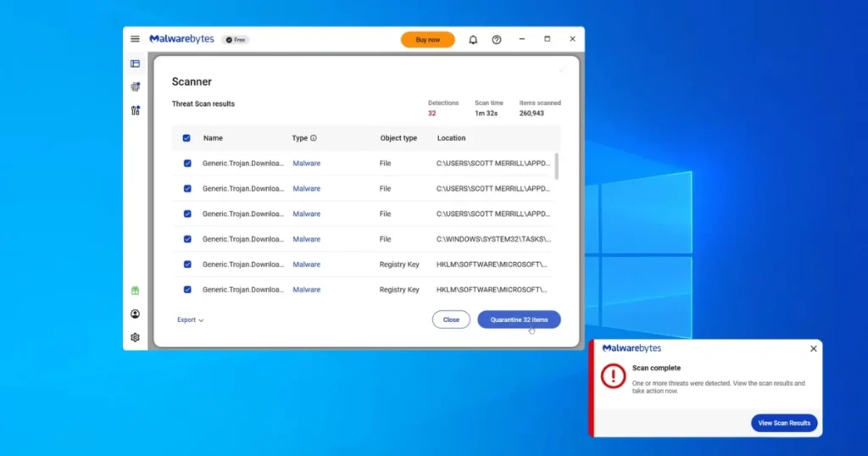Close the Scan complete notification popup
The image size is (868, 456).
(x=813, y=348)
